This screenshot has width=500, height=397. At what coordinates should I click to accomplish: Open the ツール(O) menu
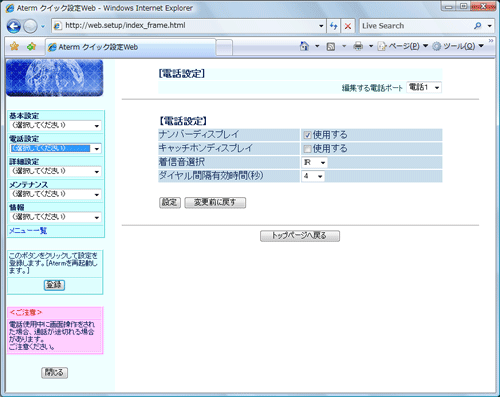[458, 46]
